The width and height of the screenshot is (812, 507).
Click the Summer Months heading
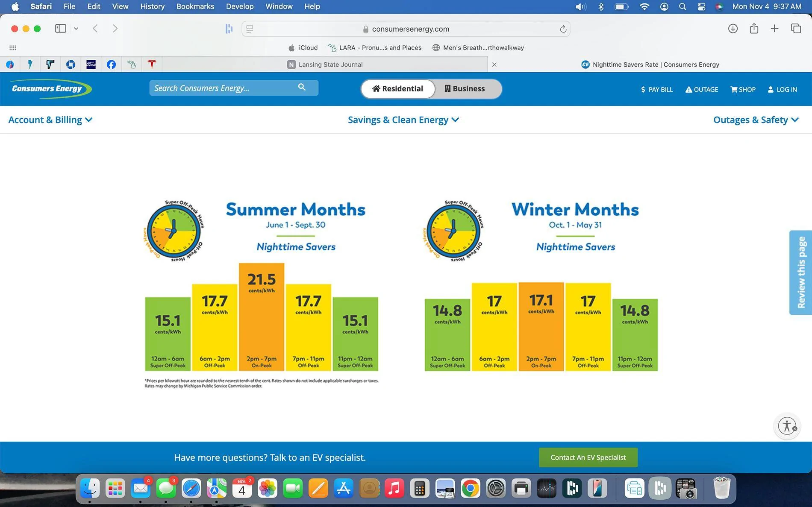(x=296, y=209)
